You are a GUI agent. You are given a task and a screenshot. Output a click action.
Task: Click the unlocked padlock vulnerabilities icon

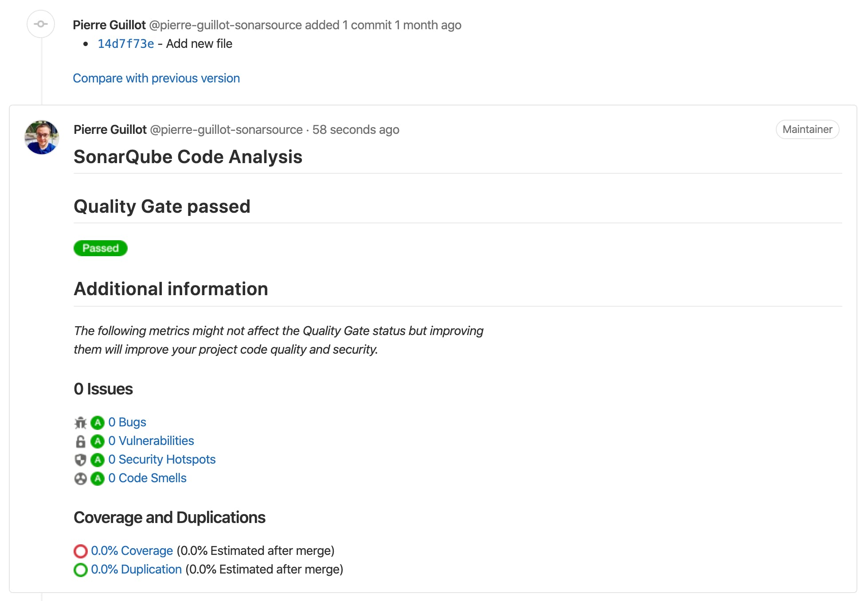80,441
